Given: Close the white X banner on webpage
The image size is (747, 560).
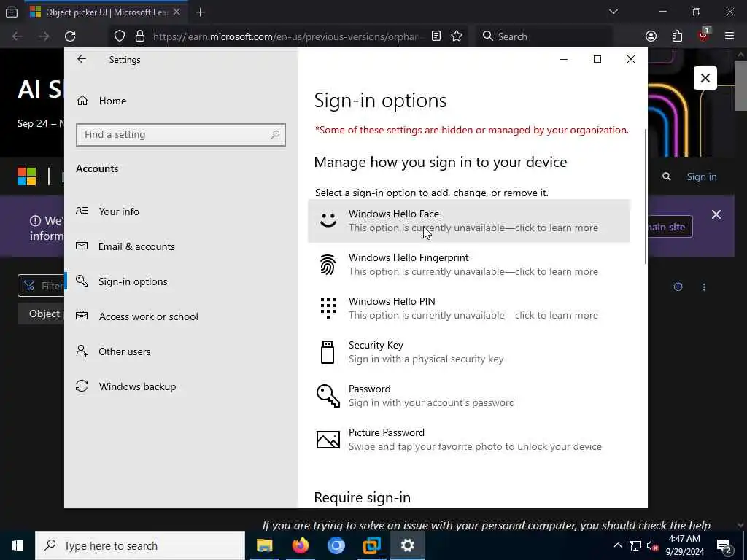Looking at the screenshot, I should [x=705, y=78].
